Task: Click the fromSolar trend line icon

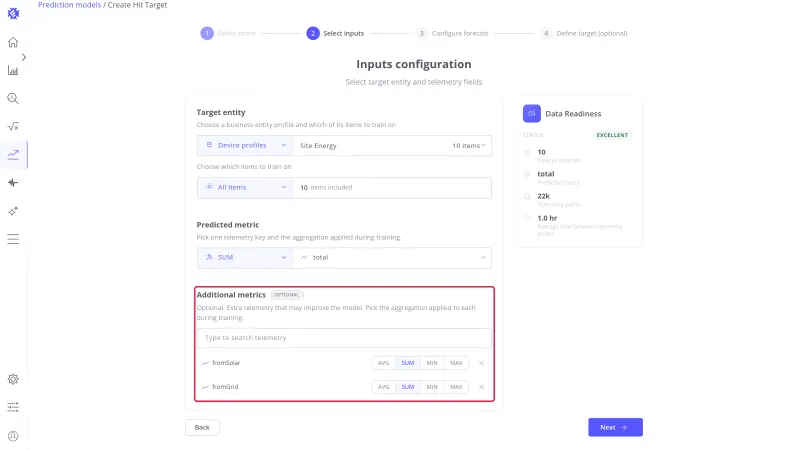Action: tap(205, 363)
